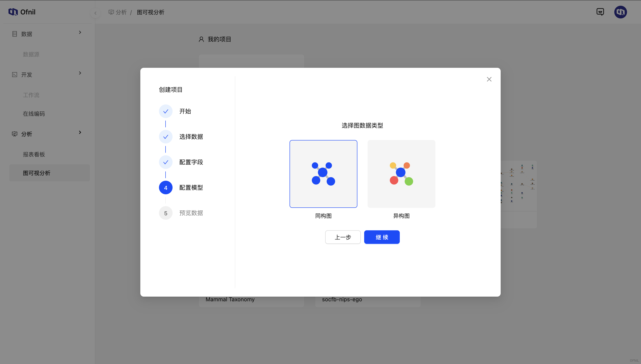This screenshot has height=364, width=641.
Task: Click the step 4 配置模型 circle
Action: 166,188
